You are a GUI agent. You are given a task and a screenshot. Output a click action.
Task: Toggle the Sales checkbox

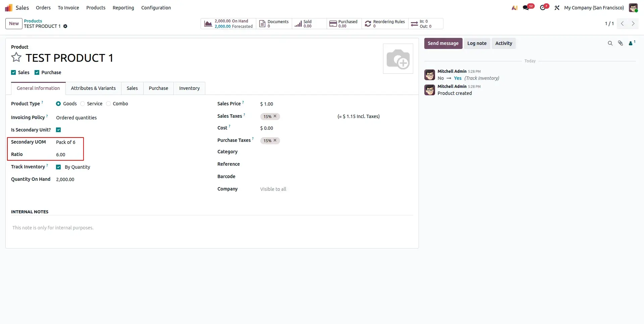coord(13,72)
